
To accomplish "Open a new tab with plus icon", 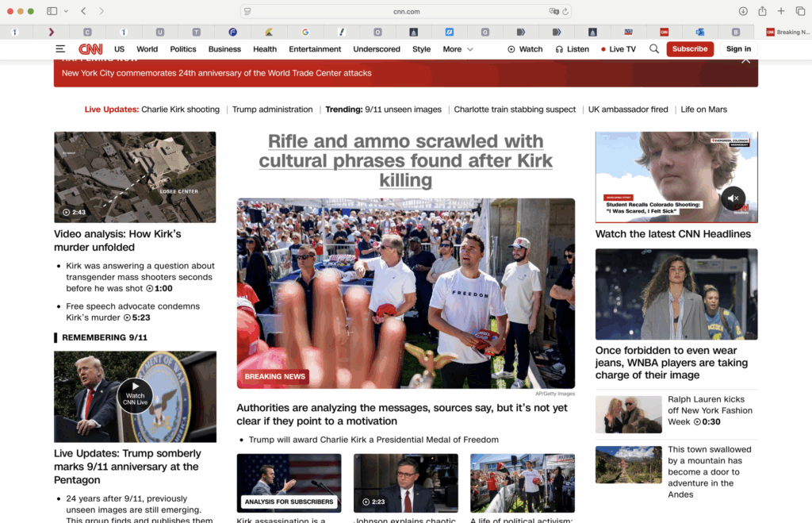I will [x=781, y=11].
